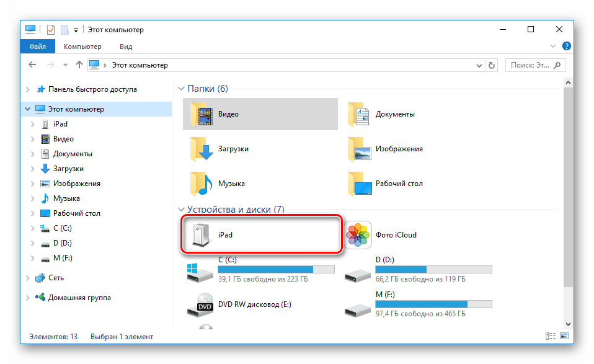
Task: Collapse the Папки (6) group
Action: coord(182,89)
